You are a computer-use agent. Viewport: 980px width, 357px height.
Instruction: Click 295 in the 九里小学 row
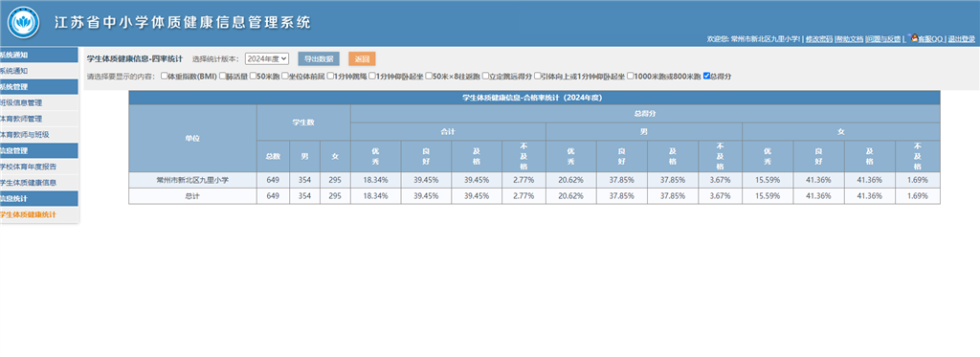point(335,180)
